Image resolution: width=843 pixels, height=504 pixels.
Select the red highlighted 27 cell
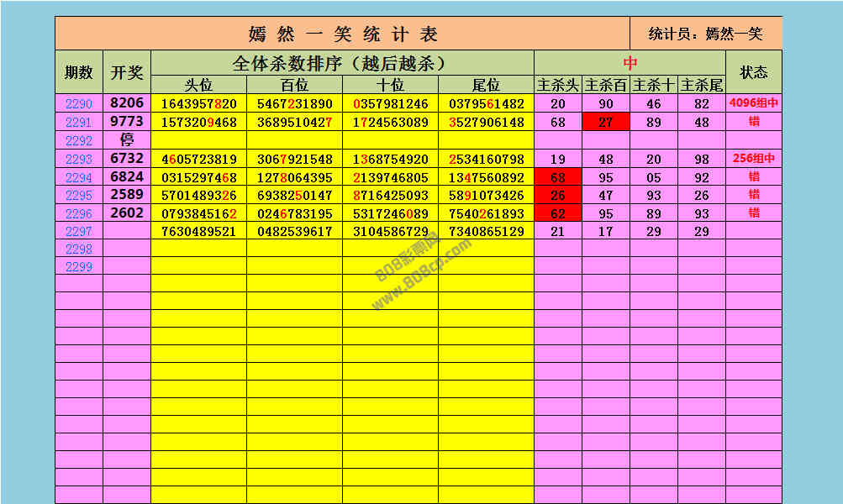click(x=605, y=123)
